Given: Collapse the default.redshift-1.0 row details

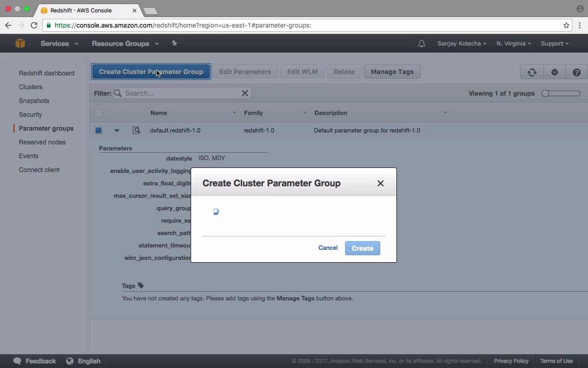Looking at the screenshot, I should coord(117,131).
